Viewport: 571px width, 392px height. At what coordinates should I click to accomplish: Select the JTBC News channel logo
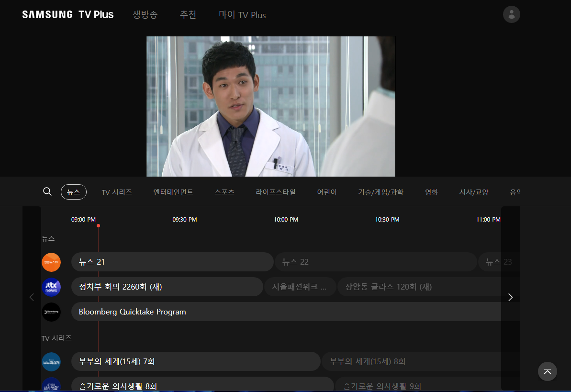click(51, 287)
